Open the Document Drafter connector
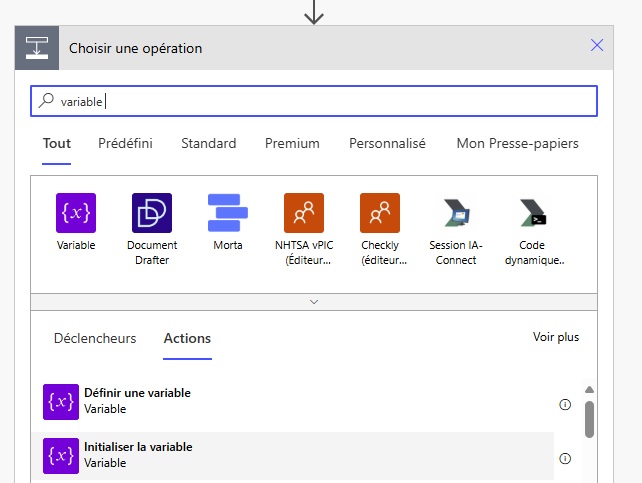Screen dimensions: 642x483 152,213
